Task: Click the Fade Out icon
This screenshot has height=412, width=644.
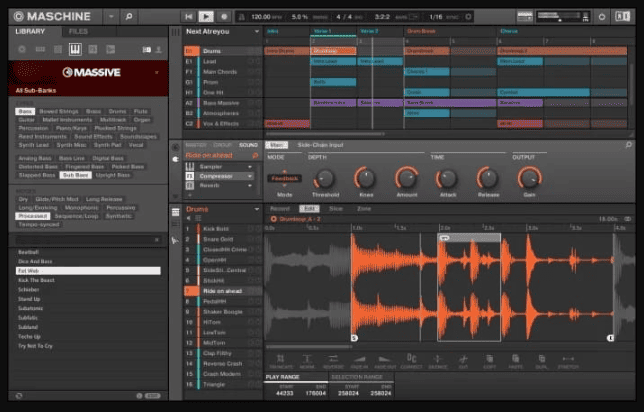Action: click(385, 361)
